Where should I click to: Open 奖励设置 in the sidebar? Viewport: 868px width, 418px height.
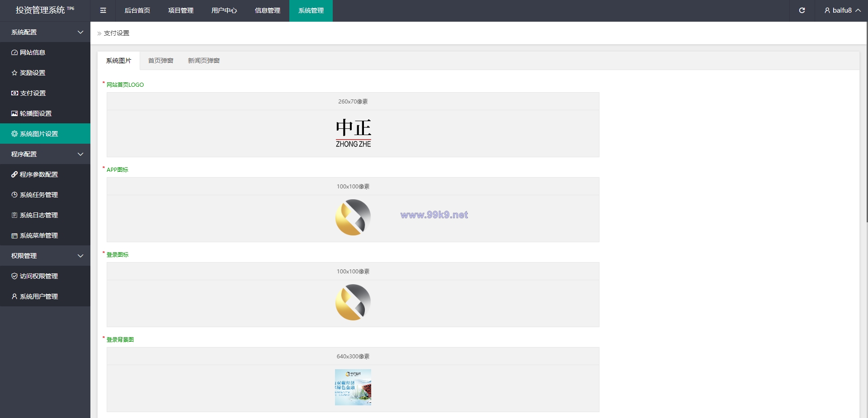click(x=45, y=73)
